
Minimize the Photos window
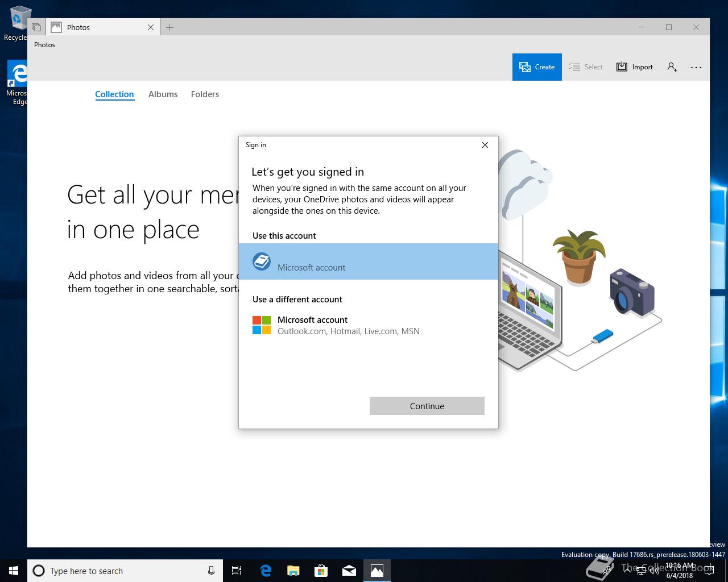[642, 27]
